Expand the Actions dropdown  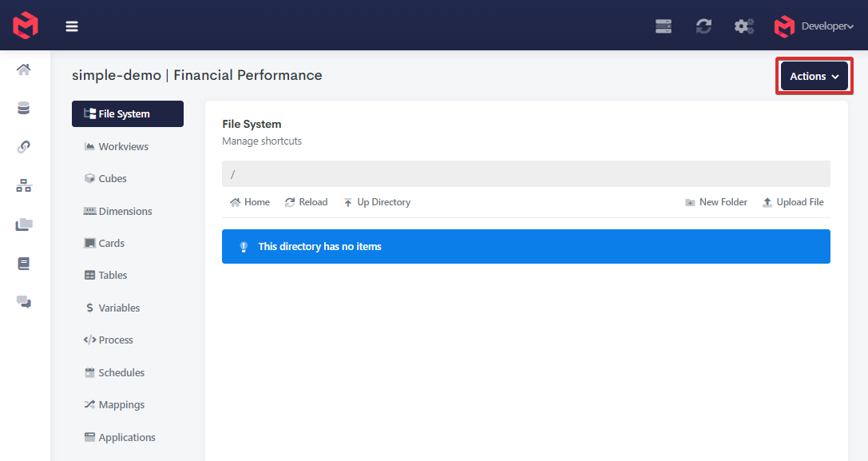814,77
